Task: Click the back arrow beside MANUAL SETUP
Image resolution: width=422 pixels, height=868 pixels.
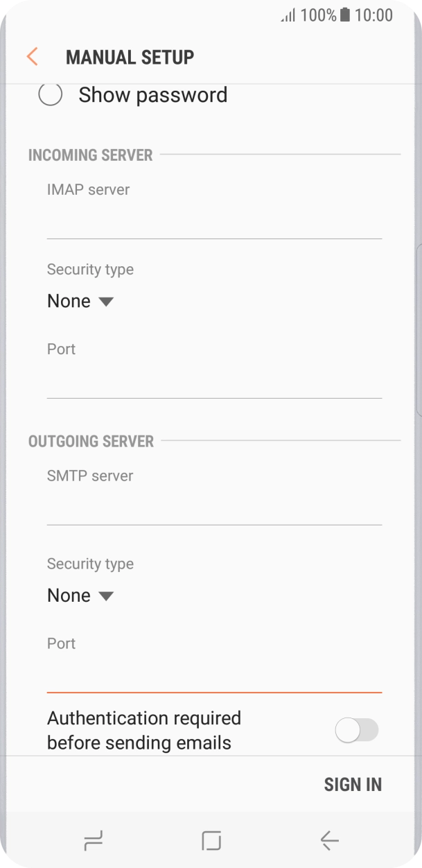Action: [32, 56]
